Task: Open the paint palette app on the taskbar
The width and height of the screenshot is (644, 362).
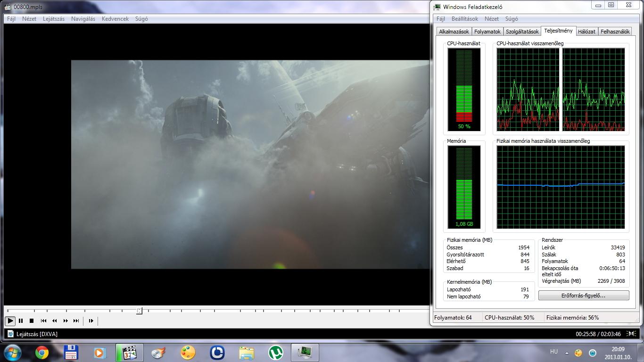Action: click(188, 353)
